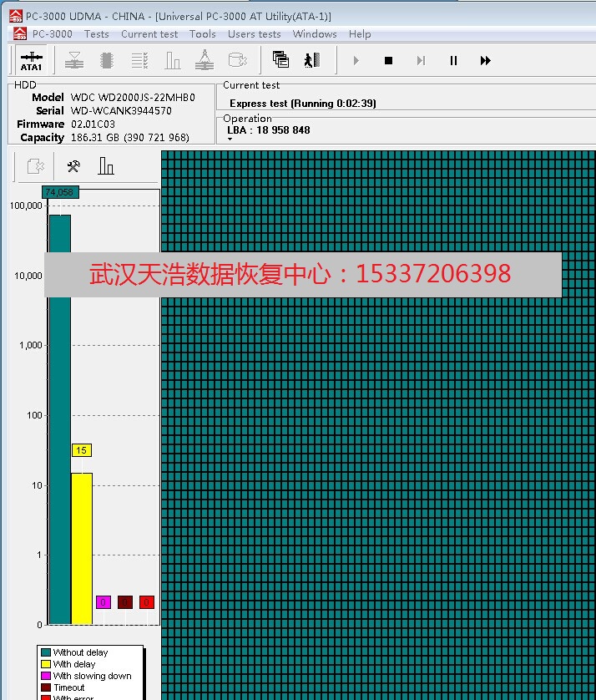Screen dimensions: 596x700
Task: Click the yellow With delay legend swatch
Action: 46,664
